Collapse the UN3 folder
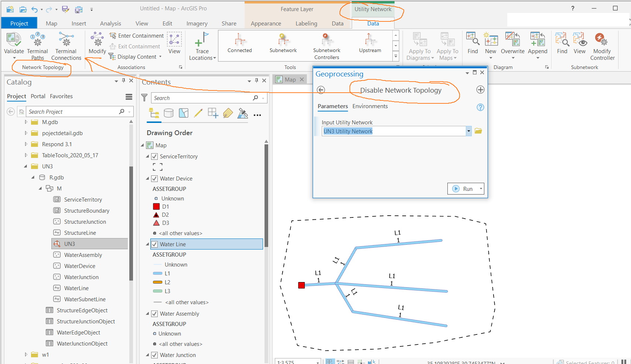 [26, 166]
